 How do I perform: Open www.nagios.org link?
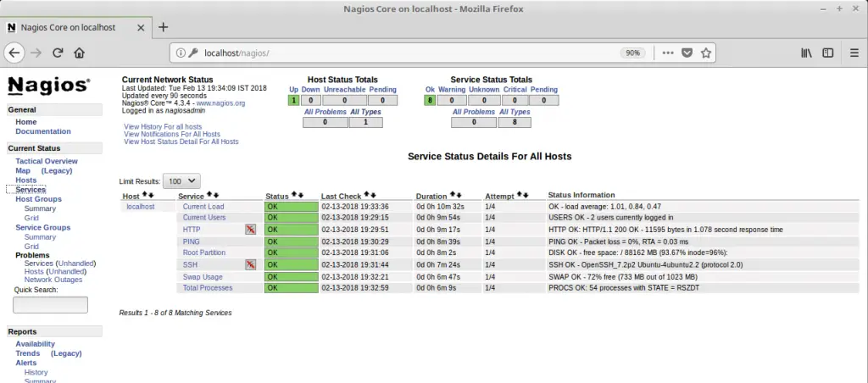point(221,103)
